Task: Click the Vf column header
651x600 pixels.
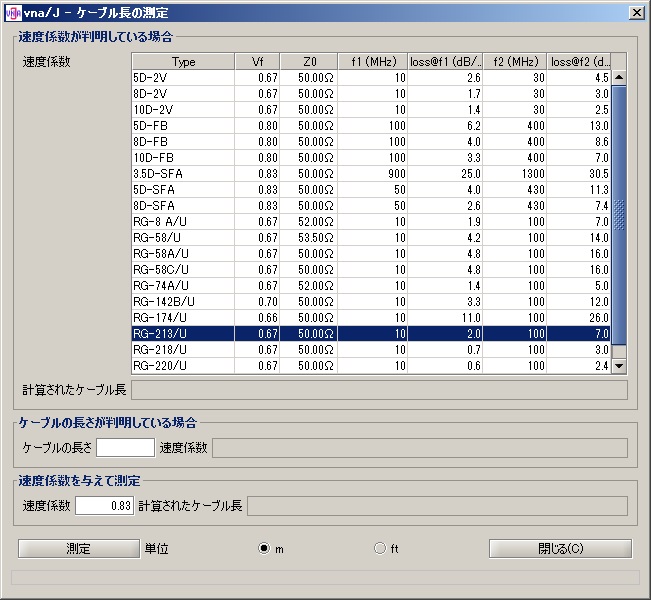Action: click(x=257, y=62)
